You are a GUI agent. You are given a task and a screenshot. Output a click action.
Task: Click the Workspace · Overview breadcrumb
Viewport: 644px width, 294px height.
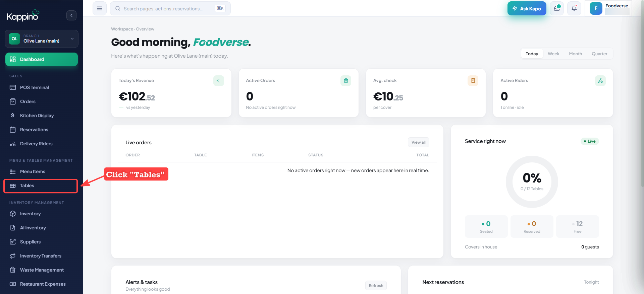click(x=132, y=29)
